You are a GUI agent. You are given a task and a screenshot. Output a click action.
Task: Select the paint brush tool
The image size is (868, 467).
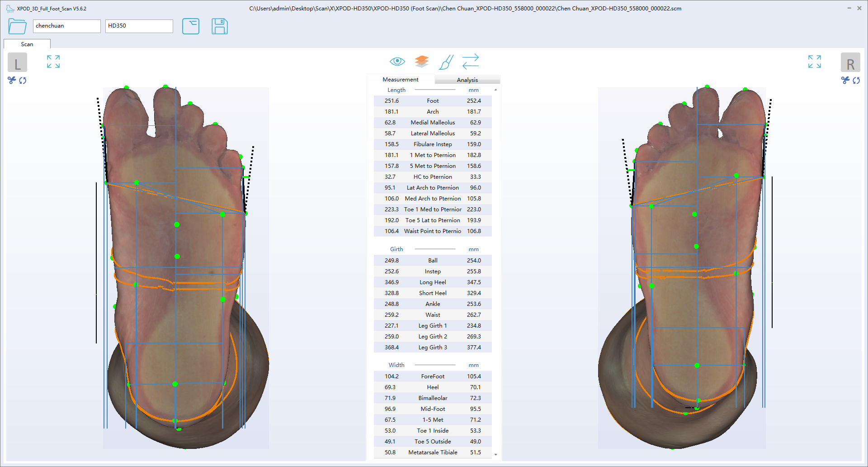click(446, 62)
